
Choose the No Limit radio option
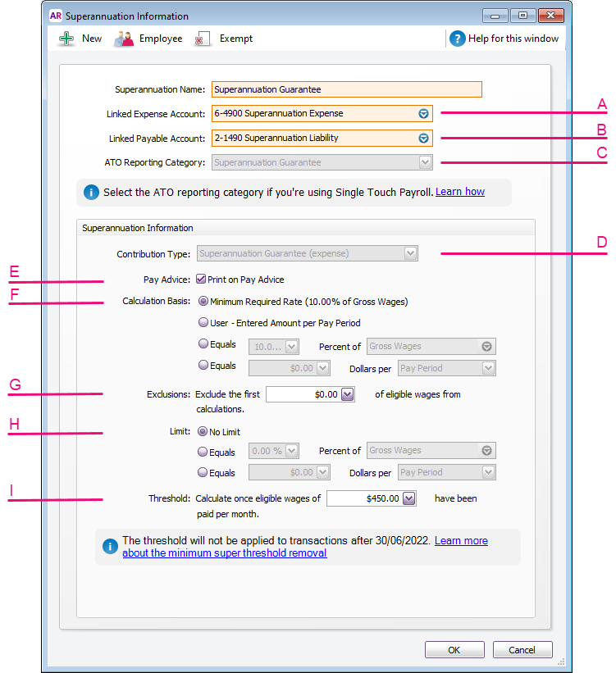click(203, 432)
